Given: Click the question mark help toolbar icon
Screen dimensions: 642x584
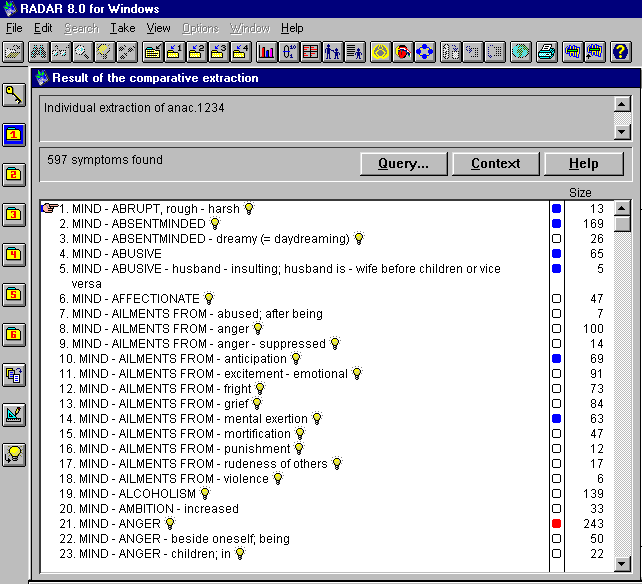Looking at the screenshot, I should pos(620,51).
